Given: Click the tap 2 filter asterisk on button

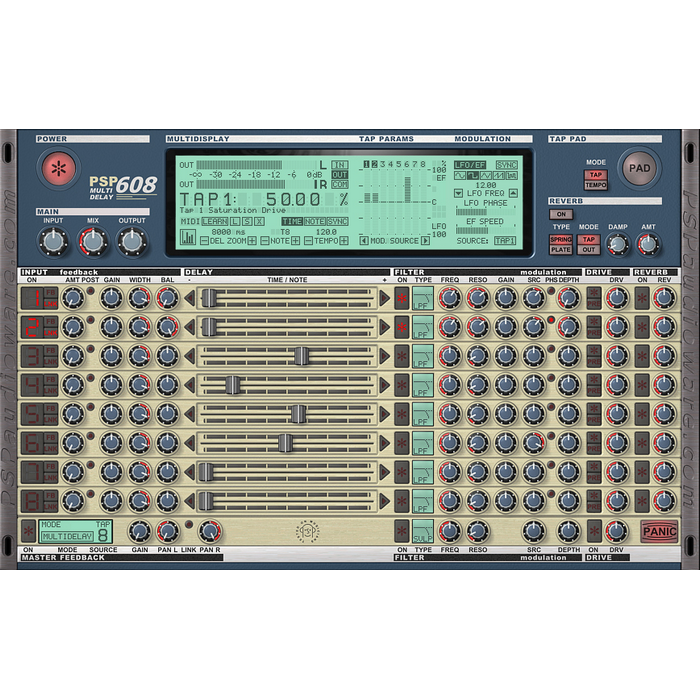Looking at the screenshot, I should pyautogui.click(x=402, y=327).
